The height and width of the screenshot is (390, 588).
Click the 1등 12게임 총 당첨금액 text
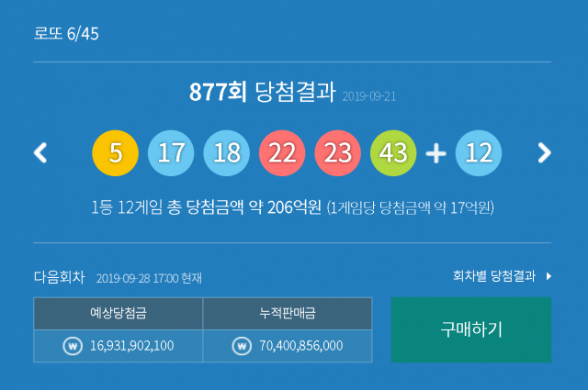click(206, 207)
